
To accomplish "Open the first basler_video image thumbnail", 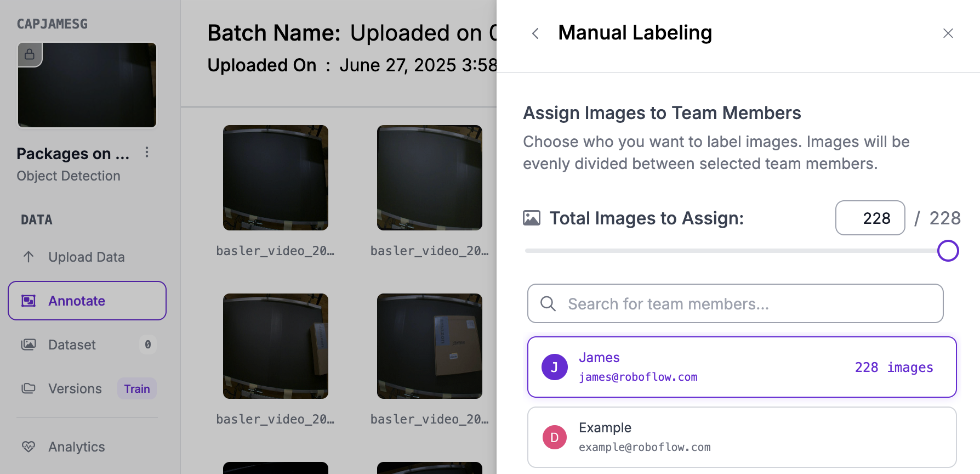I will pos(275,178).
